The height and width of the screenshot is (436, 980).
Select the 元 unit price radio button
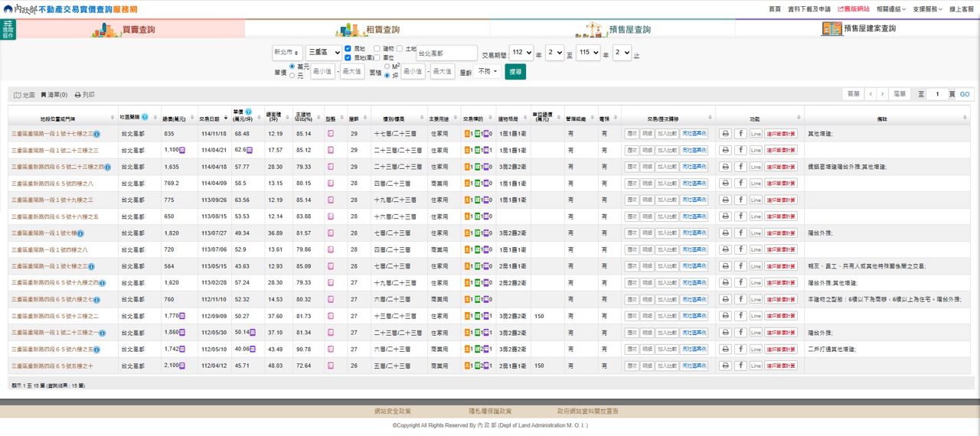click(x=292, y=76)
